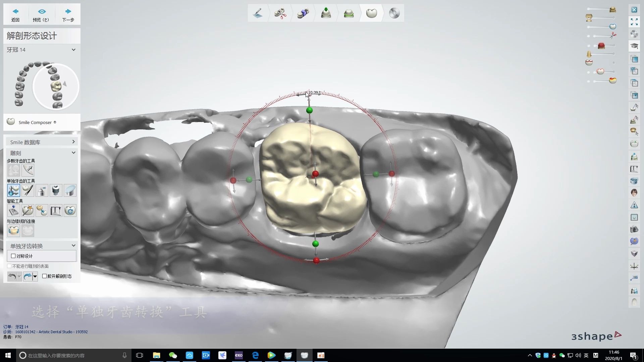
Task: Select the joystick smart tool
Action: coord(14,210)
